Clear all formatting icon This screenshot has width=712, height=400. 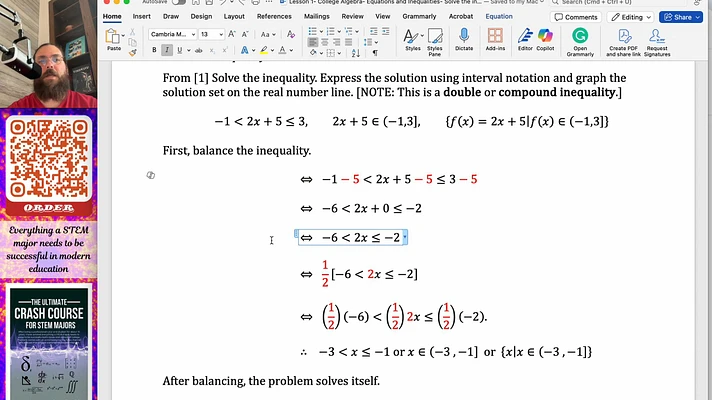[291, 35]
